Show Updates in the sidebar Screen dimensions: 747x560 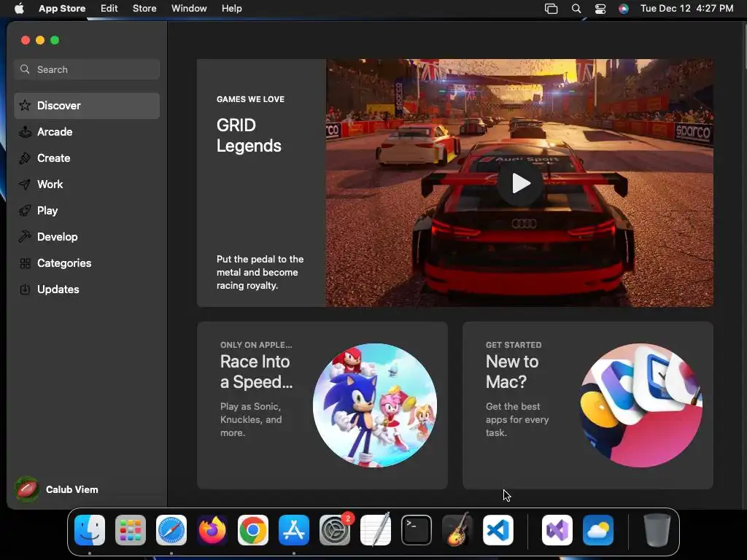point(87,289)
